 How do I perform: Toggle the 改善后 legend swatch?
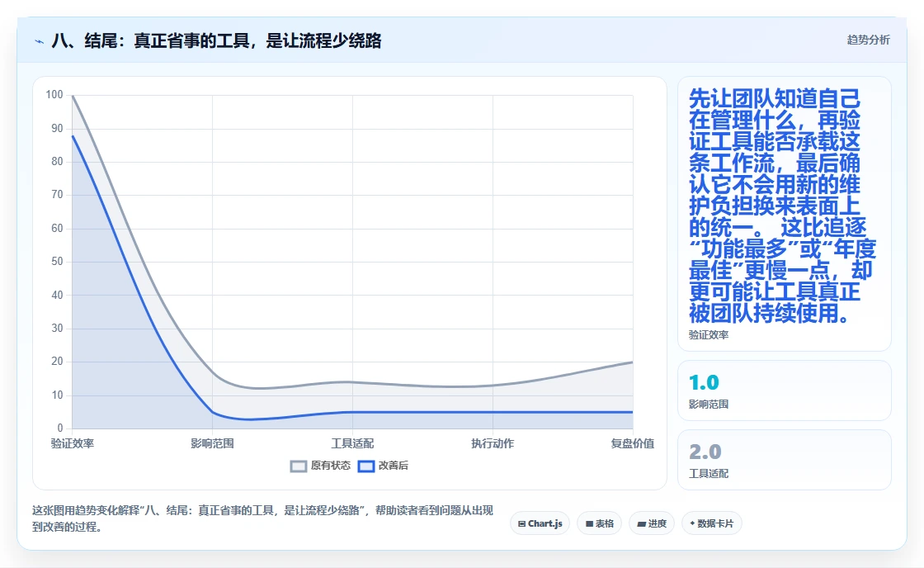coord(366,466)
